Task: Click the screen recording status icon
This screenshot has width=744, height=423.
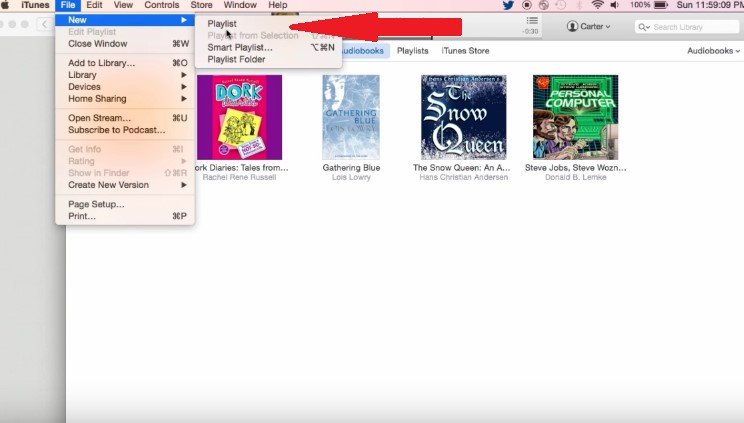Action: (x=526, y=5)
